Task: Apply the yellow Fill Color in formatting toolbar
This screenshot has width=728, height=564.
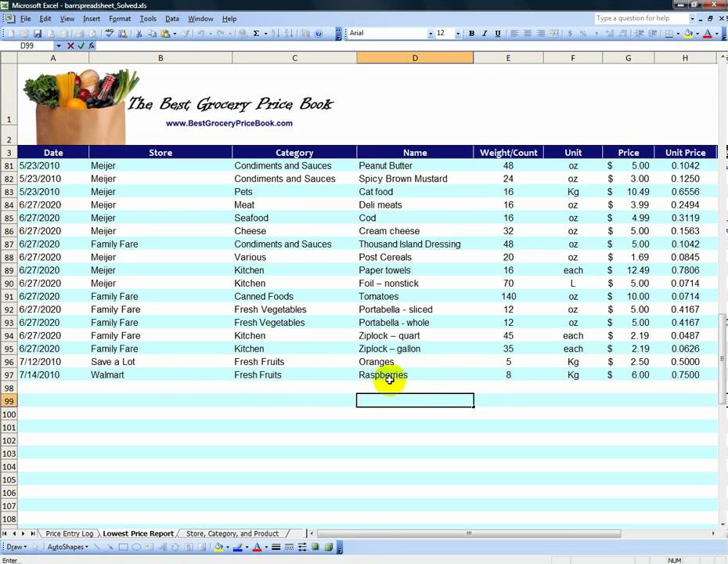Action: pos(689,34)
